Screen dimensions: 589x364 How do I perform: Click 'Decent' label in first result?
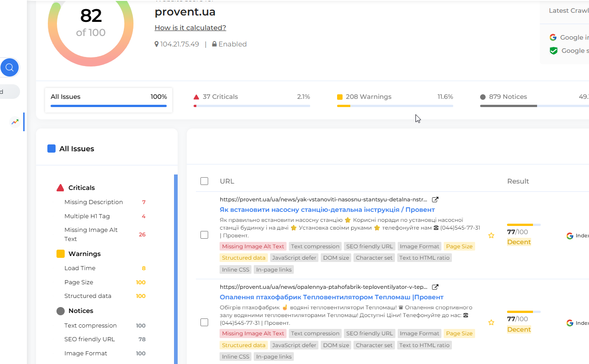click(519, 242)
